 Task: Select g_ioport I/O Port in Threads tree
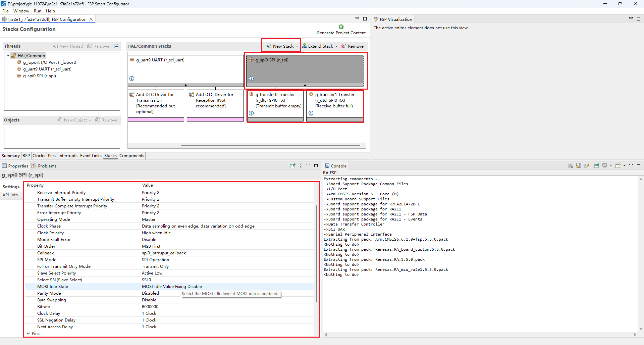tap(47, 62)
